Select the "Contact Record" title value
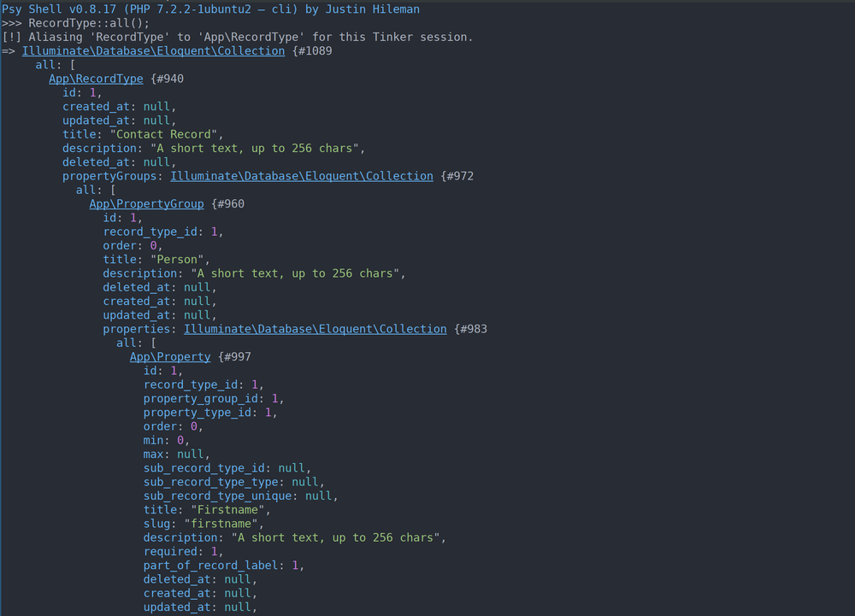The height and width of the screenshot is (616, 855). [x=163, y=134]
